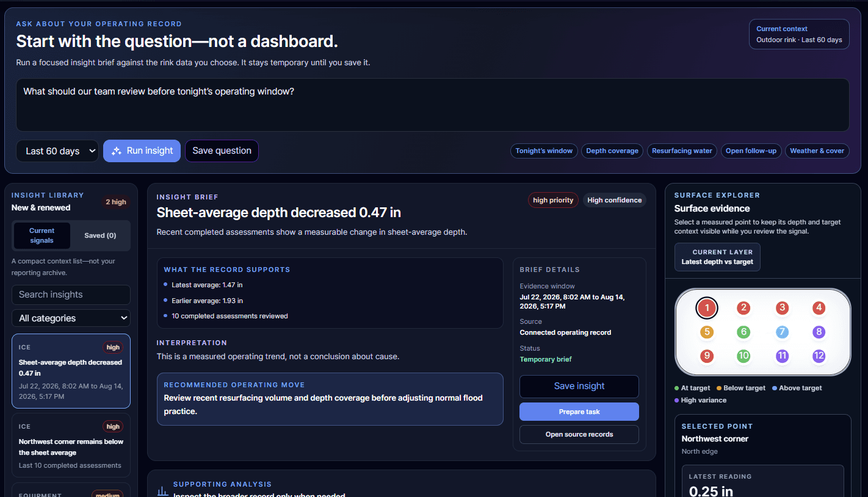The width and height of the screenshot is (868, 497).
Task: Click the Northwest corner selected point title
Action: click(715, 438)
